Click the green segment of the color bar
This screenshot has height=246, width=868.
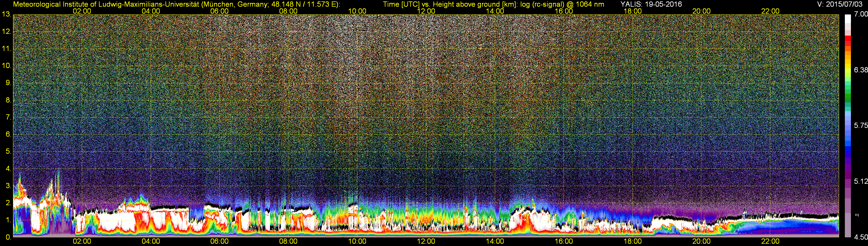pos(848,98)
